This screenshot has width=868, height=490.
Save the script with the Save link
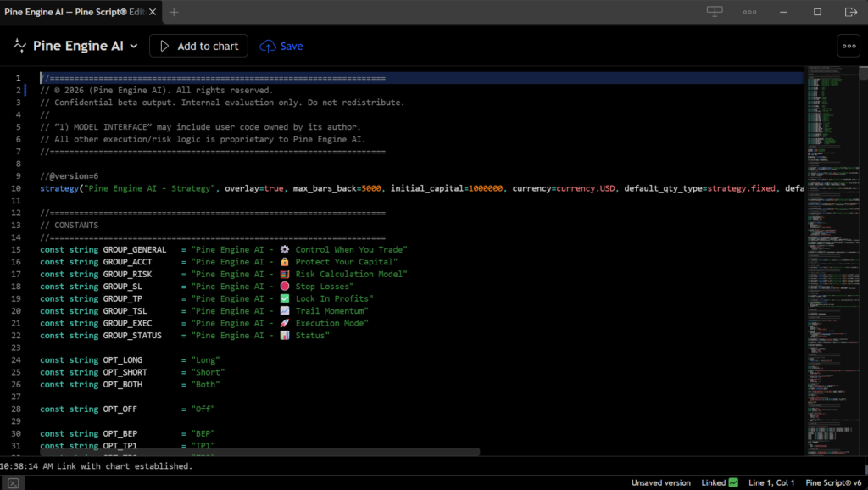click(x=281, y=46)
